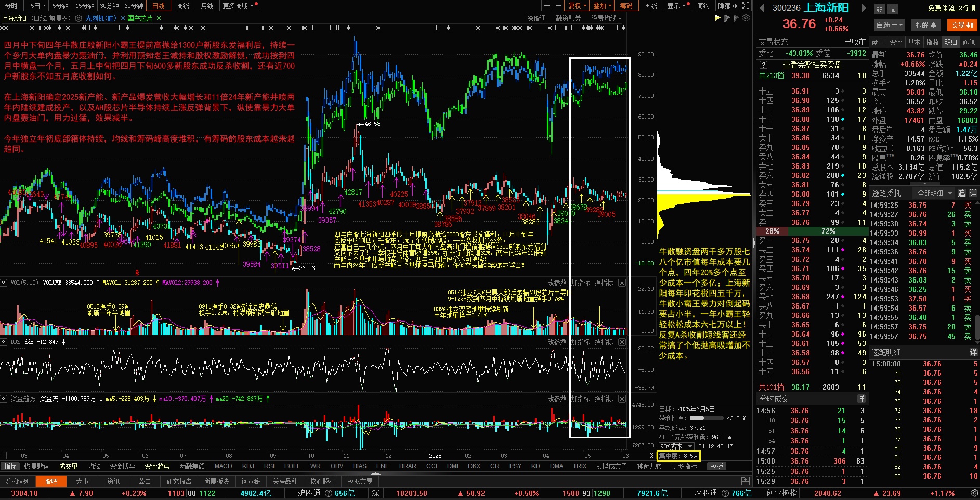Open settings gear in bottom-right status bar
Screen dimensions: 980x500
(974, 493)
